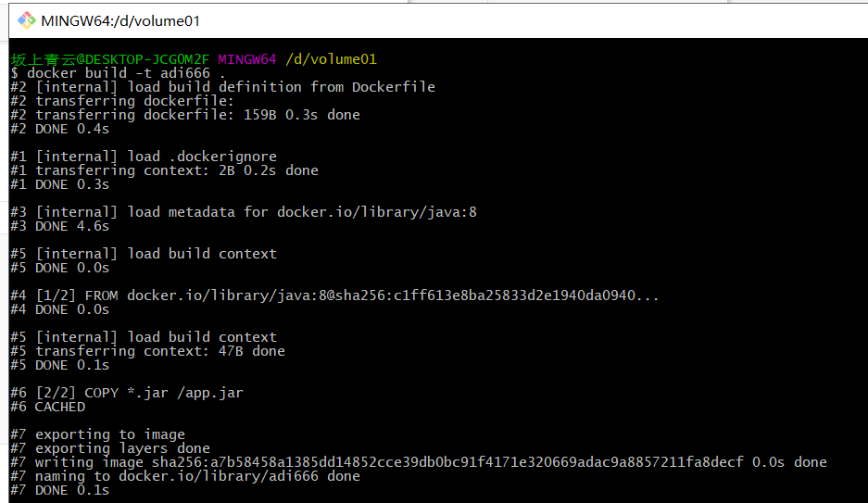Click the #6 CACHED line
Image resolution: width=868 pixels, height=503 pixels.
tap(48, 407)
